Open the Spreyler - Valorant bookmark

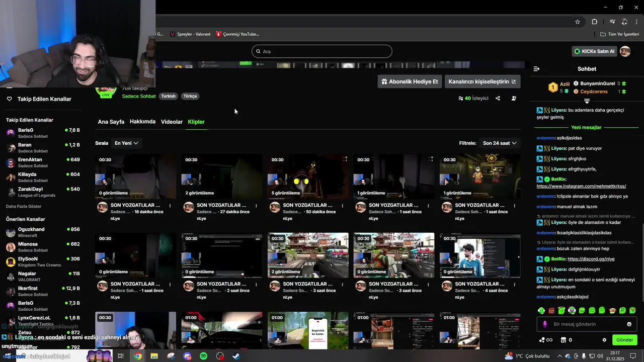(x=190, y=34)
